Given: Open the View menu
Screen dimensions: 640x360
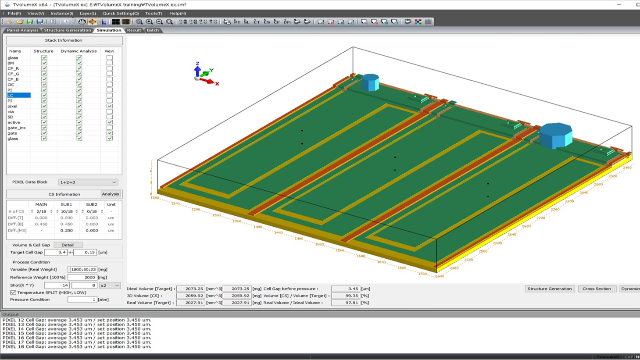Looking at the screenshot, I should [x=36, y=13].
